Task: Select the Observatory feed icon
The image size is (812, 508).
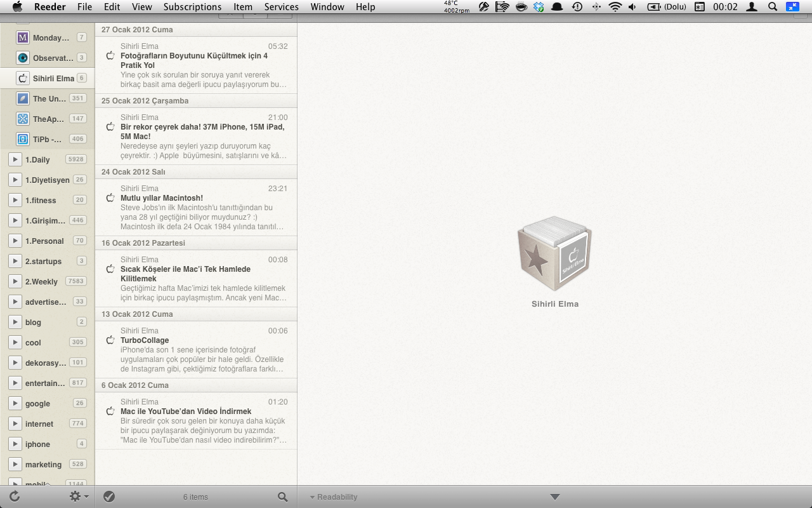Action: (23, 58)
